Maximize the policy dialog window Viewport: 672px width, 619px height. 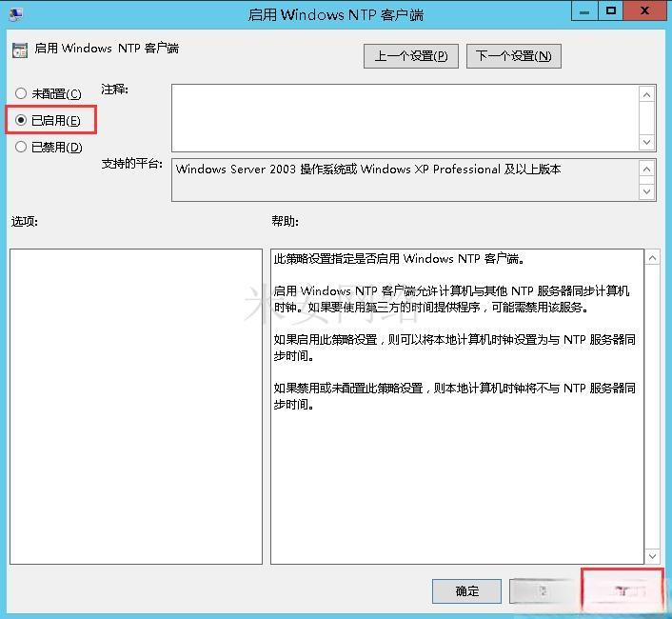click(610, 11)
